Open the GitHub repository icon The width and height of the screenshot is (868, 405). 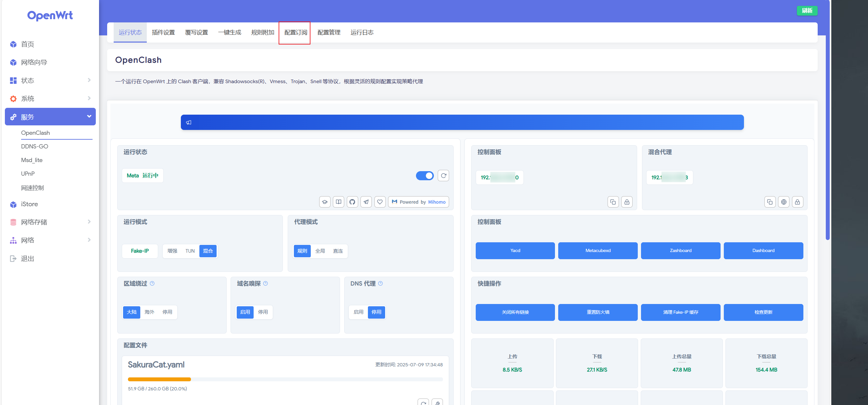(352, 202)
